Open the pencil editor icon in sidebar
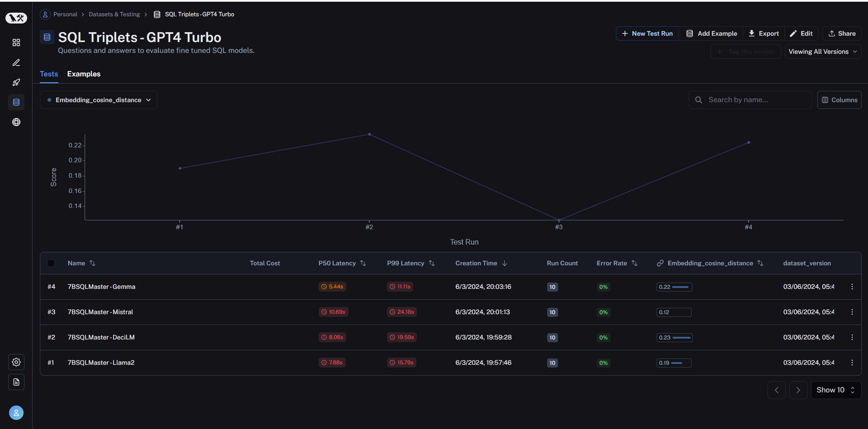 tap(16, 62)
